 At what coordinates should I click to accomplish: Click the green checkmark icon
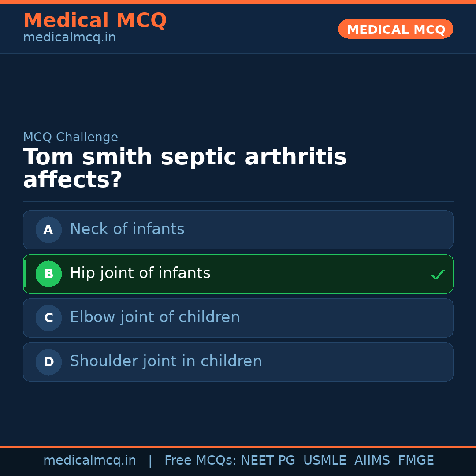(x=437, y=275)
